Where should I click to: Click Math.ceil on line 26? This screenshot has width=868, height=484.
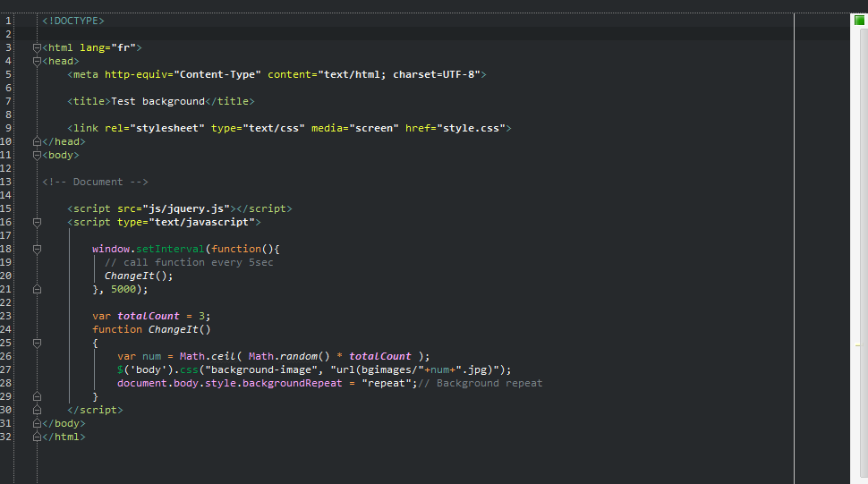[x=208, y=356]
